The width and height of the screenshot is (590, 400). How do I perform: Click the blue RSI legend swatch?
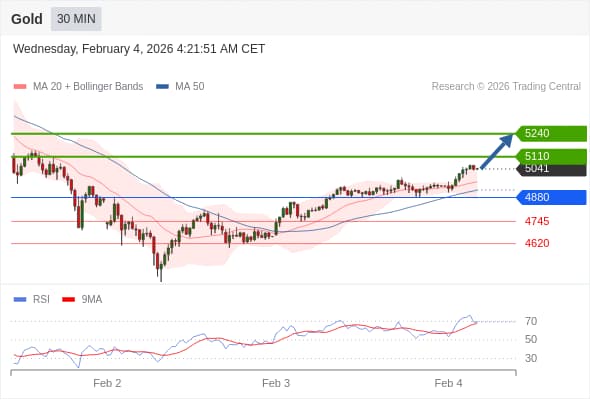pos(20,300)
